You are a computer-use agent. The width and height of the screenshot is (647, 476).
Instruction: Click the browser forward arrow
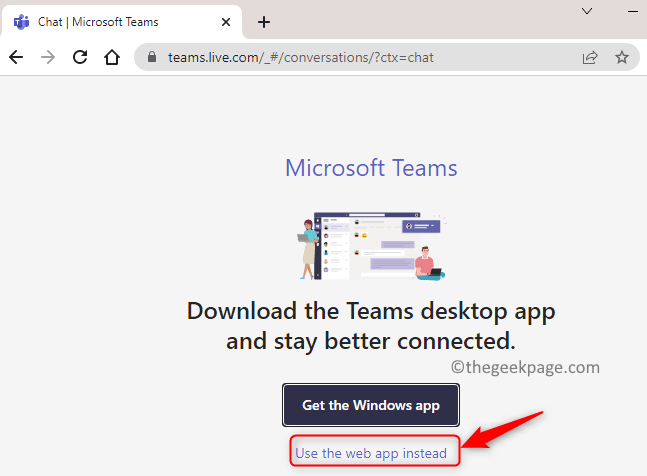48,57
